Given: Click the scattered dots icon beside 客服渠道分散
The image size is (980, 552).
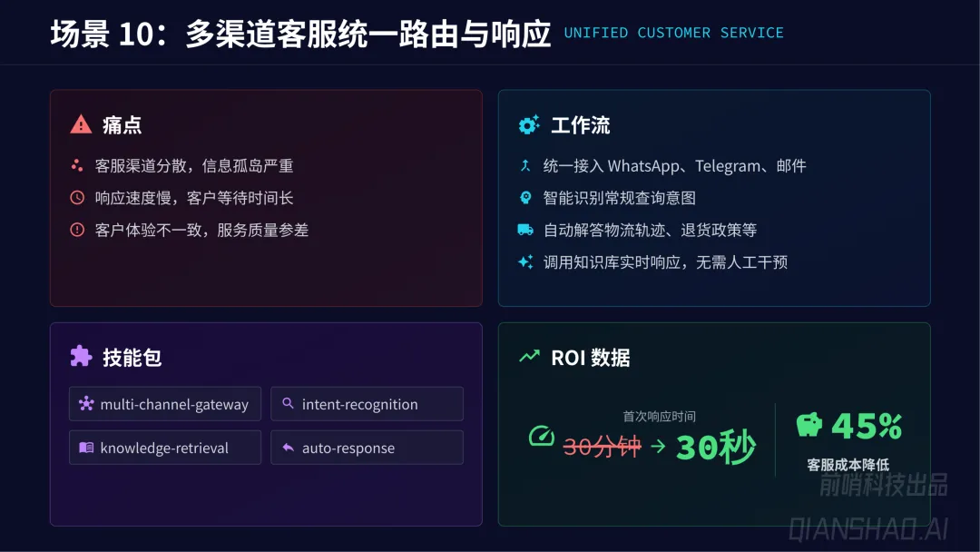Looking at the screenshot, I should 77,165.
